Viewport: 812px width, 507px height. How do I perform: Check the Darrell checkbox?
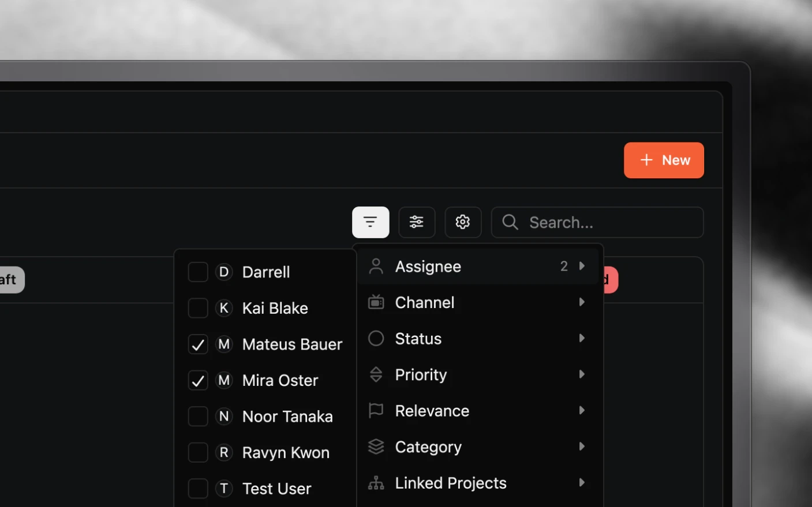point(198,272)
